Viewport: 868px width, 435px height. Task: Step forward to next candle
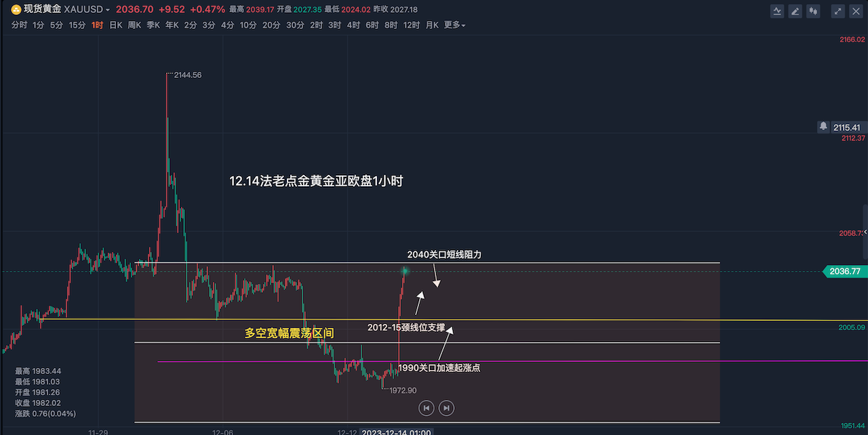[446, 408]
